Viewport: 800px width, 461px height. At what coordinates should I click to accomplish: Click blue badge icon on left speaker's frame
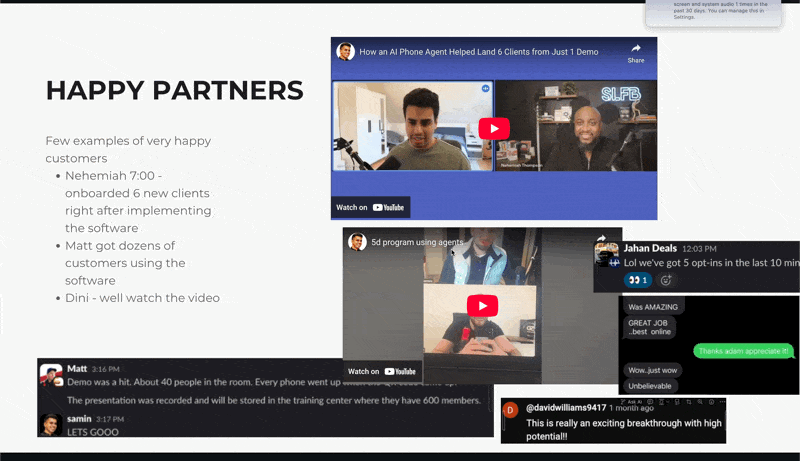485,89
